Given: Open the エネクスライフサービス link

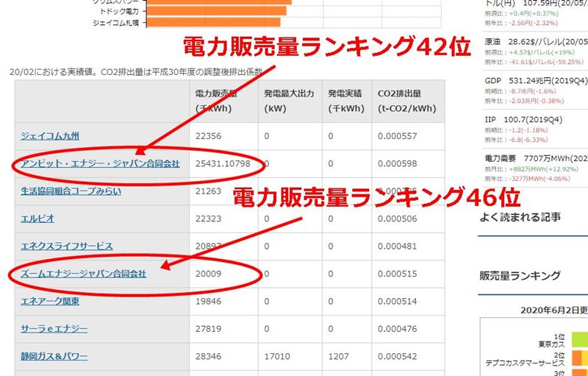Looking at the screenshot, I should (x=67, y=246).
